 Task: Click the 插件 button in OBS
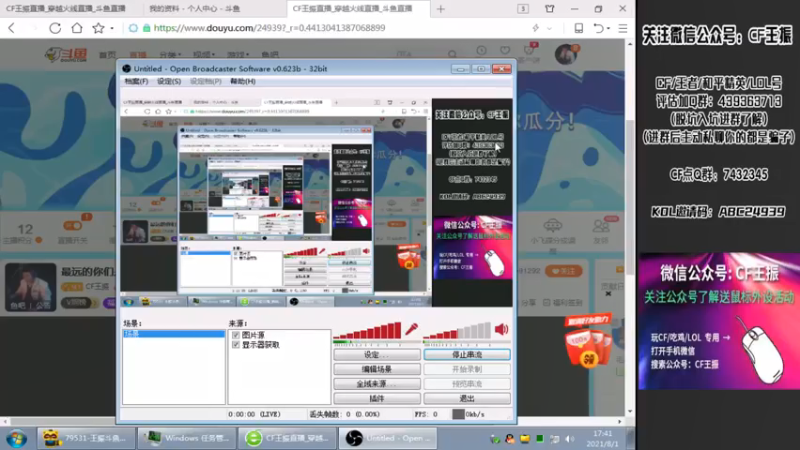pyautogui.click(x=377, y=398)
